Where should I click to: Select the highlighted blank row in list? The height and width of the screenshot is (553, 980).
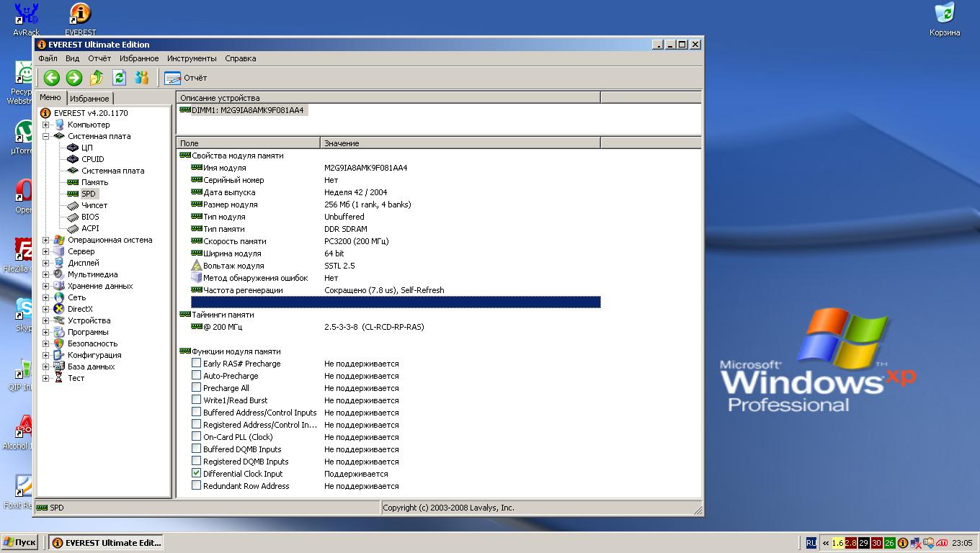click(x=396, y=302)
